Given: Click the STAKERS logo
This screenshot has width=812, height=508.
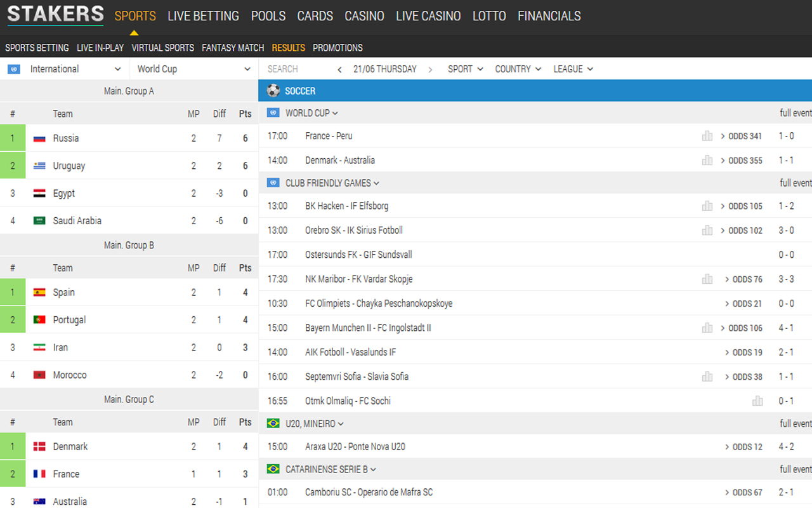Looking at the screenshot, I should point(55,15).
